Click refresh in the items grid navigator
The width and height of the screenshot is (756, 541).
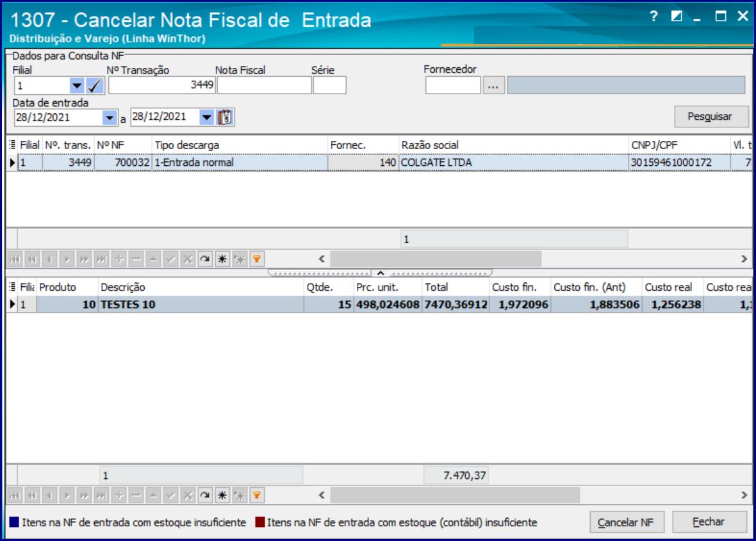pyautogui.click(x=205, y=496)
